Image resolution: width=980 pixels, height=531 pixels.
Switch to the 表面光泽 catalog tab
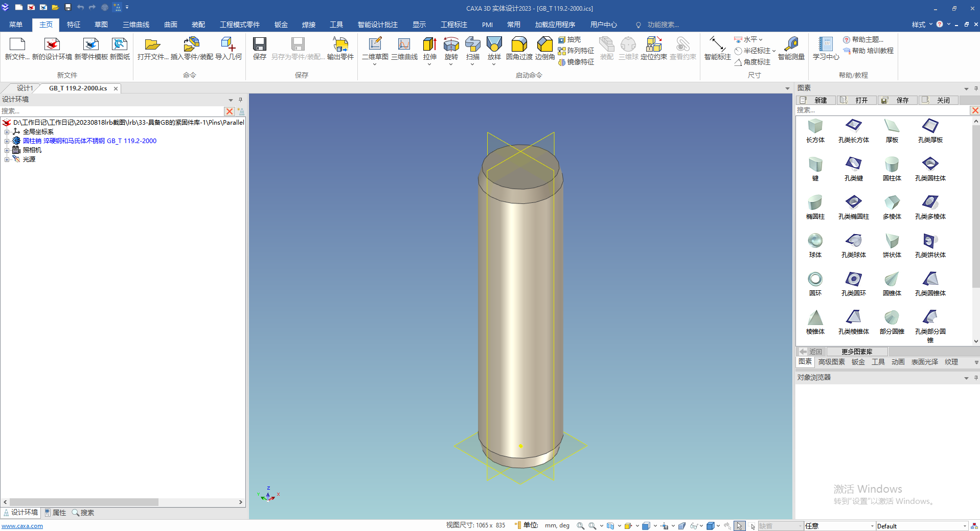[925, 362]
